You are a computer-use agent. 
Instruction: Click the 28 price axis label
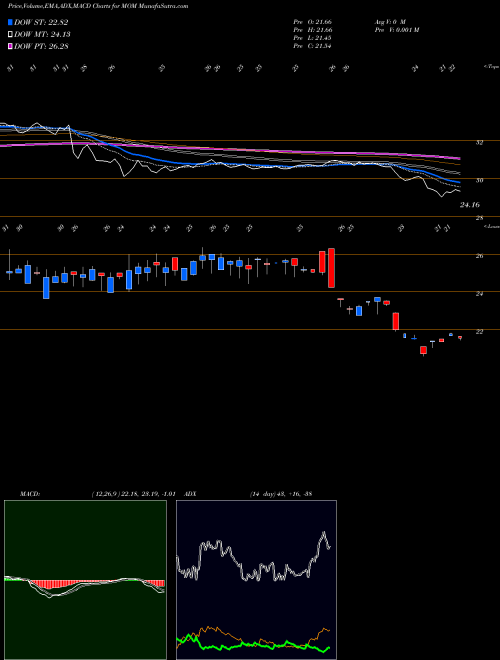(x=479, y=218)
